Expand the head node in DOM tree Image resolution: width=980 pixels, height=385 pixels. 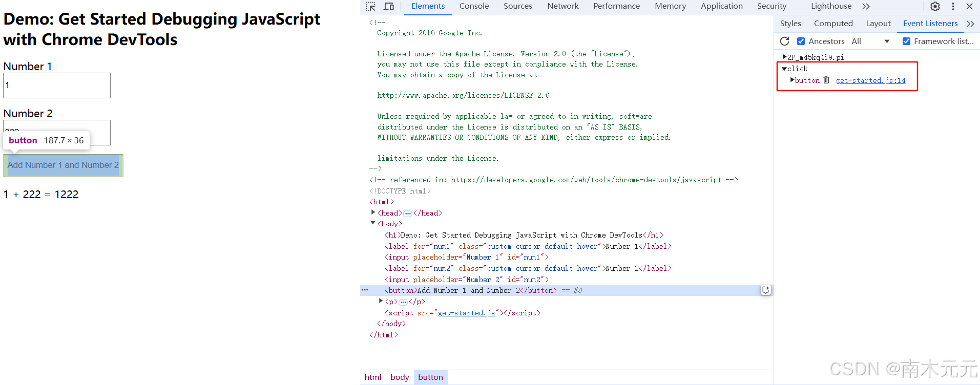pos(373,212)
